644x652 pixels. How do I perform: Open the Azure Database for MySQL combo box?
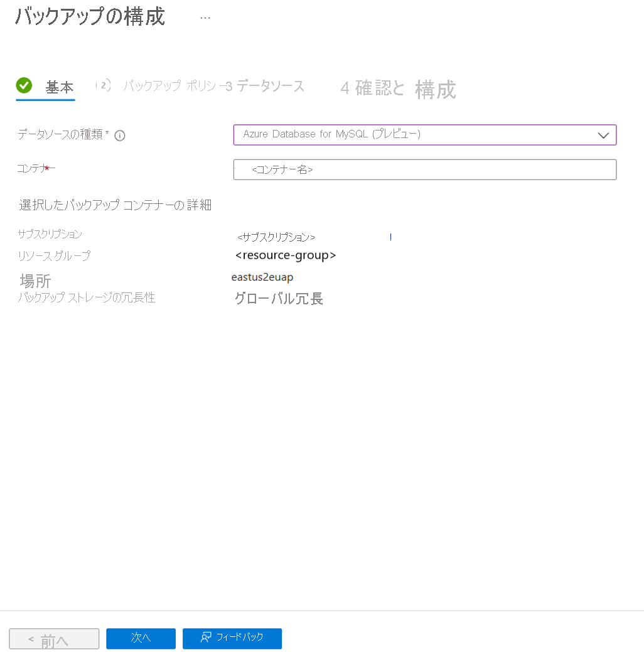(425, 135)
